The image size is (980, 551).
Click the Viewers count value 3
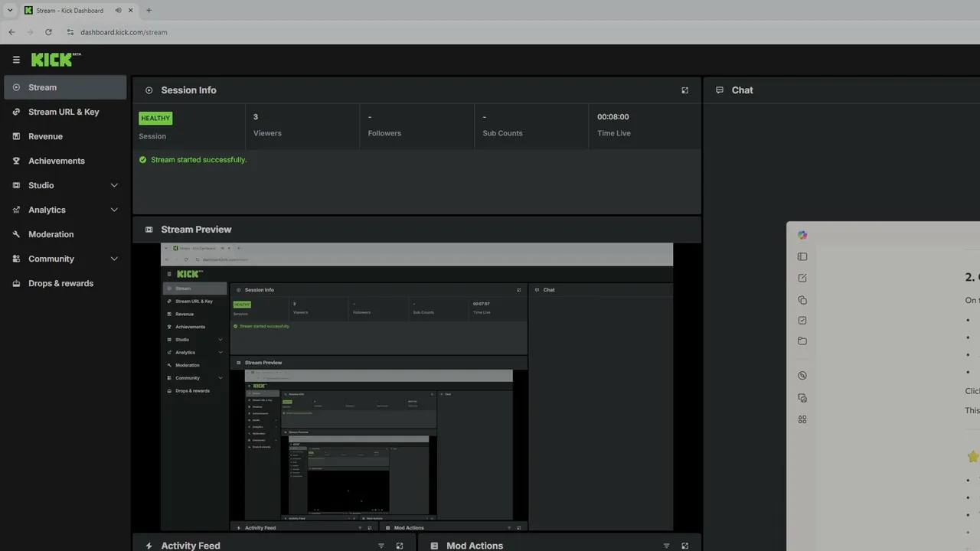coord(256,117)
